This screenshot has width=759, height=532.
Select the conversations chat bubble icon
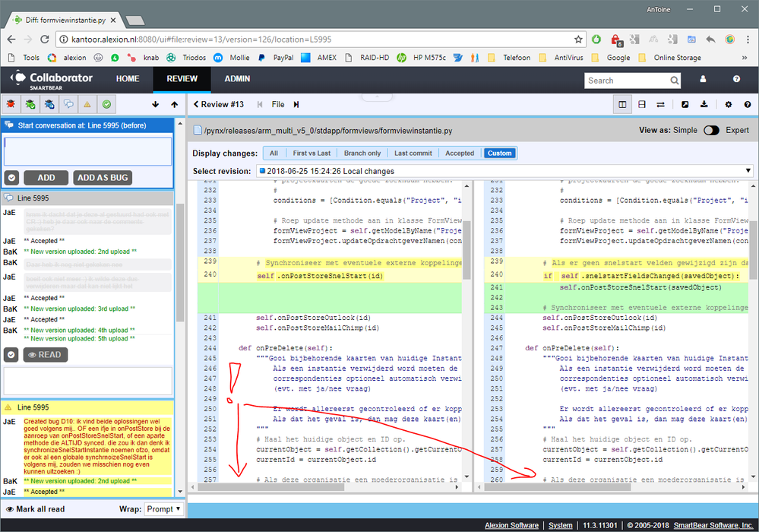pyautogui.click(x=68, y=103)
